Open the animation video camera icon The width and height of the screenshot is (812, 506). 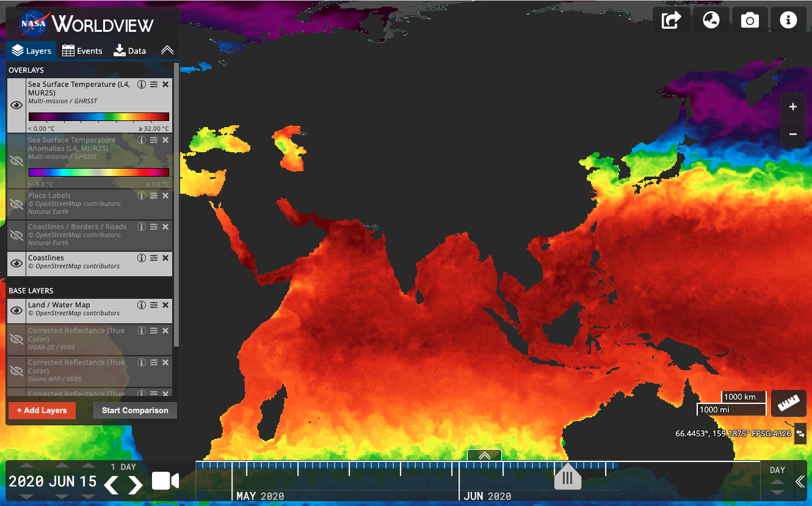(x=165, y=481)
